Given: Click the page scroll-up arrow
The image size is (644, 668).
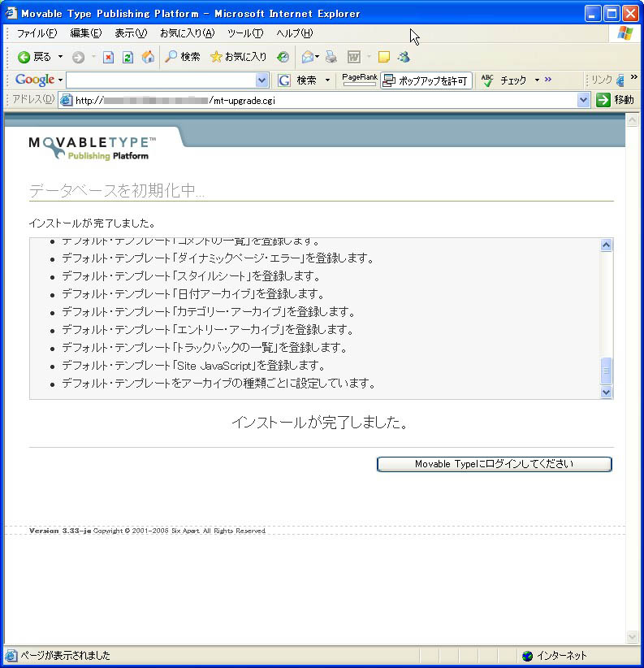Looking at the screenshot, I should coord(632,120).
